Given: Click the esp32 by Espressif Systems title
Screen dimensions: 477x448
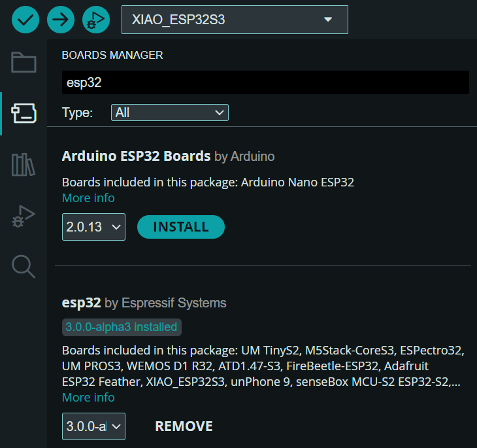Looking at the screenshot, I should 144,303.
